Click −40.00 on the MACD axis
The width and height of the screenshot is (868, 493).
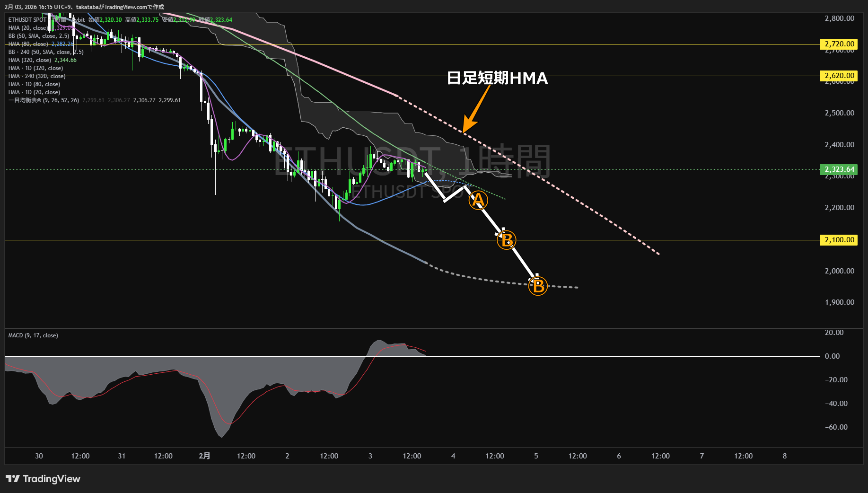click(x=836, y=404)
